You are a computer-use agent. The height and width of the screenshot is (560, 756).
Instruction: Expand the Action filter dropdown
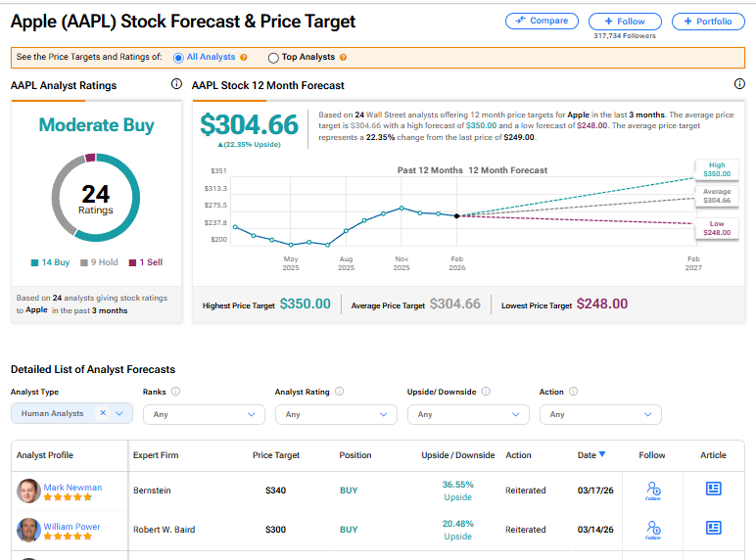pos(600,414)
